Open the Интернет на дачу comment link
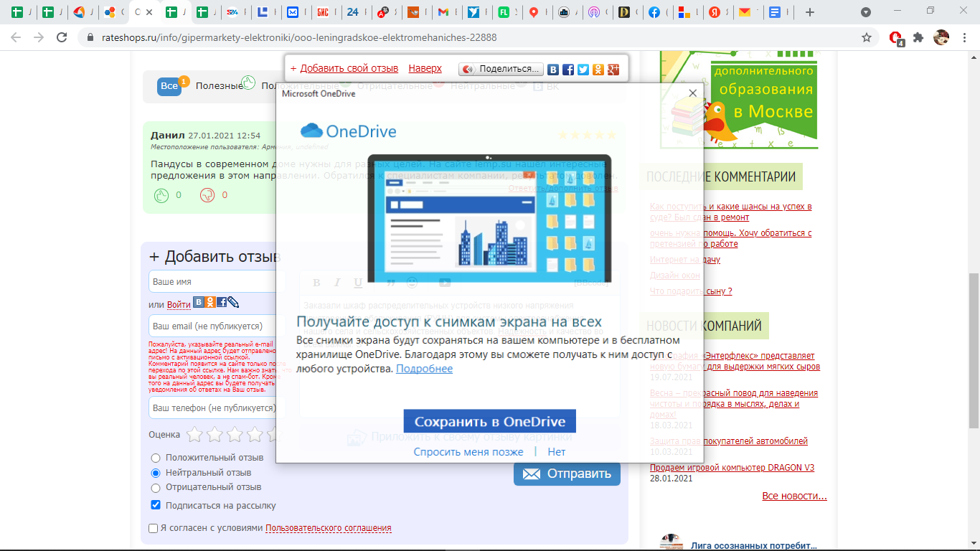980x551 pixels. point(685,260)
